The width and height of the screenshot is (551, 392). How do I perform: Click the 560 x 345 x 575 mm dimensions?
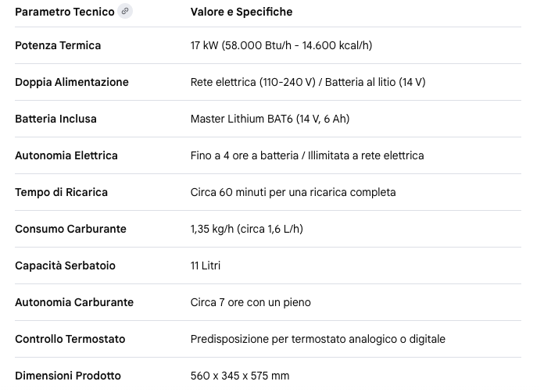pyautogui.click(x=240, y=376)
